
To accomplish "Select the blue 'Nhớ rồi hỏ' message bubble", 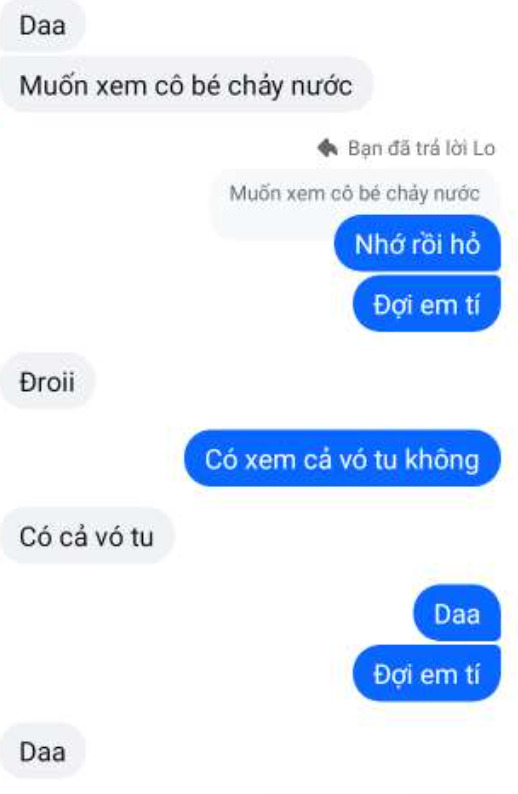I will pyautogui.click(x=417, y=244).
